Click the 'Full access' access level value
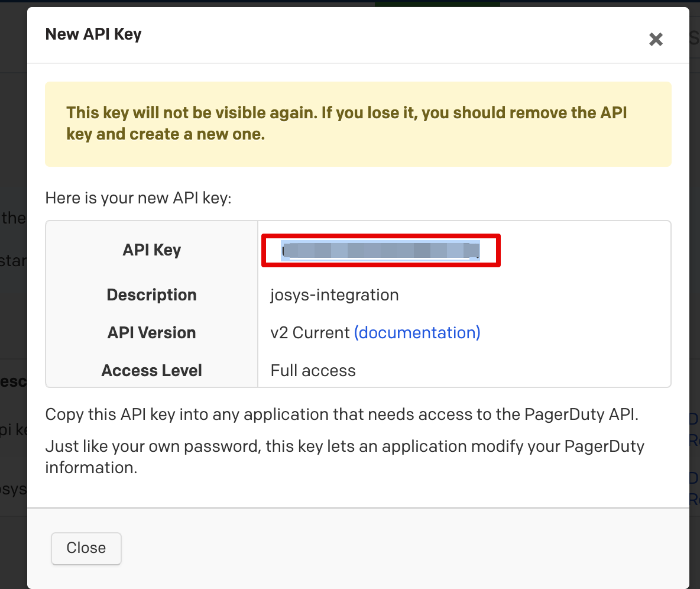The image size is (700, 589). pyautogui.click(x=313, y=371)
